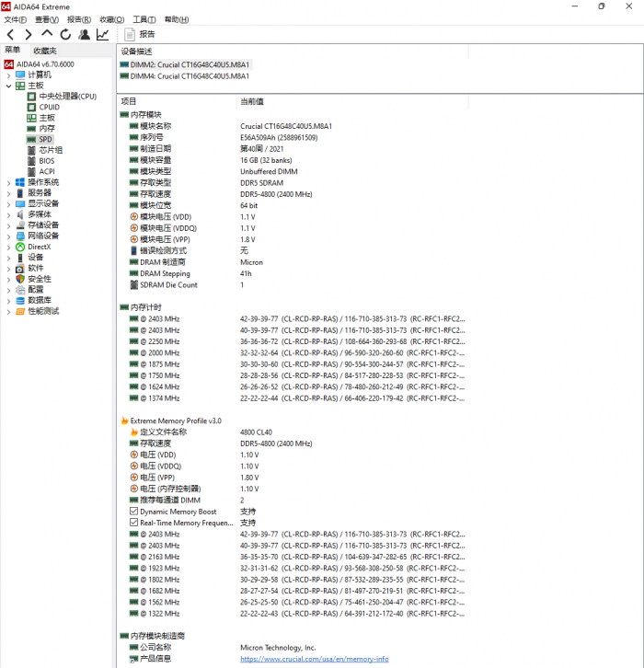This screenshot has height=668, width=644.
Task: Select DIMM4: Crucial CT16G48C40U5.M8A1 device
Action: tap(186, 76)
